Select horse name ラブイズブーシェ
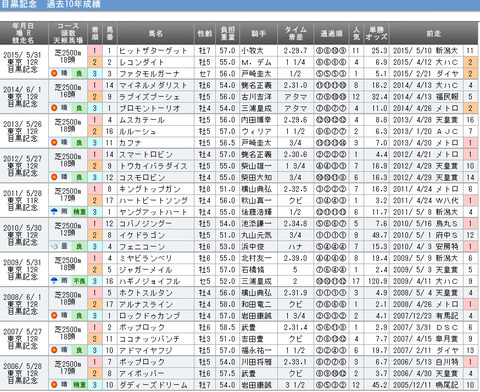The width and height of the screenshot is (480, 392). 149,97
